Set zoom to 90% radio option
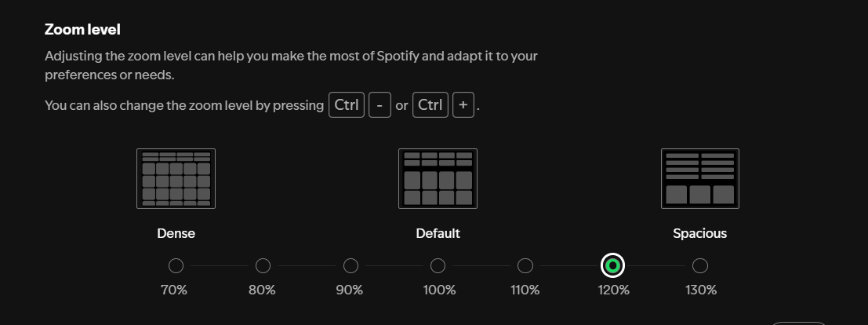This screenshot has height=325, width=868. point(350,266)
